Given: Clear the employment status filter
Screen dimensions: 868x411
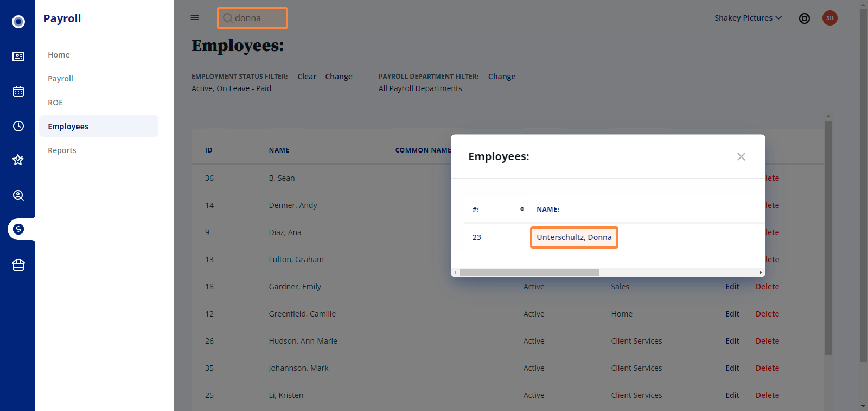Looking at the screenshot, I should (x=306, y=77).
